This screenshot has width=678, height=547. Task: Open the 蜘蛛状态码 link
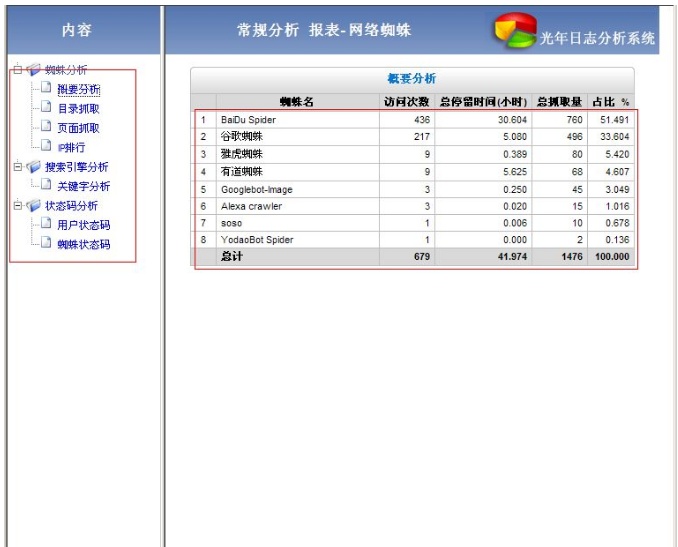point(83,245)
